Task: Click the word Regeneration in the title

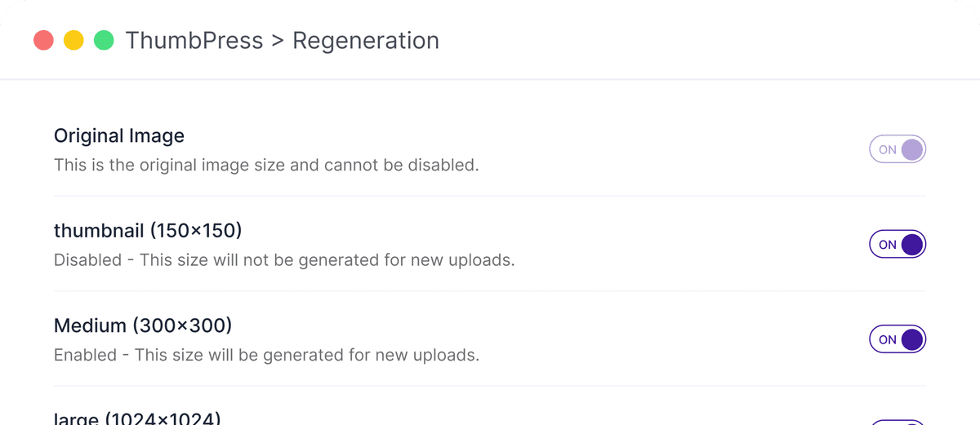Action: pyautogui.click(x=366, y=40)
